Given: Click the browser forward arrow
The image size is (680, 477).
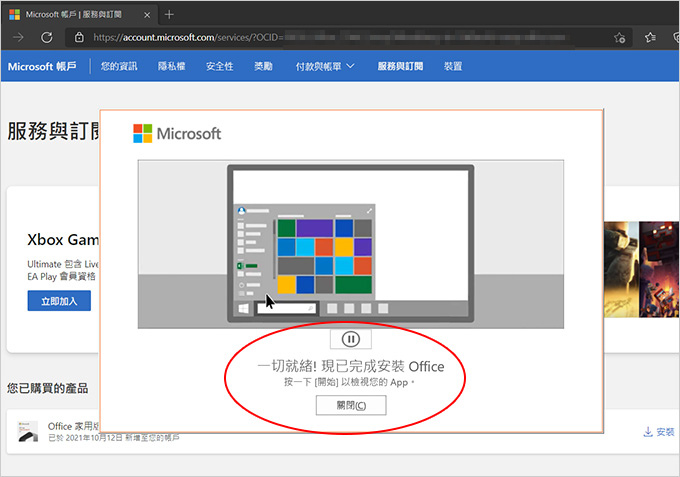Looking at the screenshot, I should 18,38.
